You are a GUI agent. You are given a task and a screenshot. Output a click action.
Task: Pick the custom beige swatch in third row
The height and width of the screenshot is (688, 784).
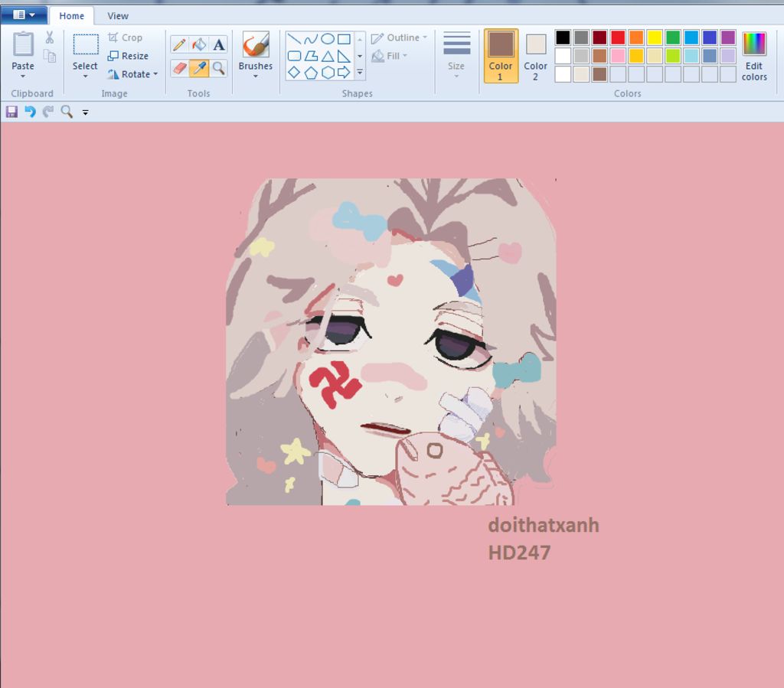coord(582,74)
